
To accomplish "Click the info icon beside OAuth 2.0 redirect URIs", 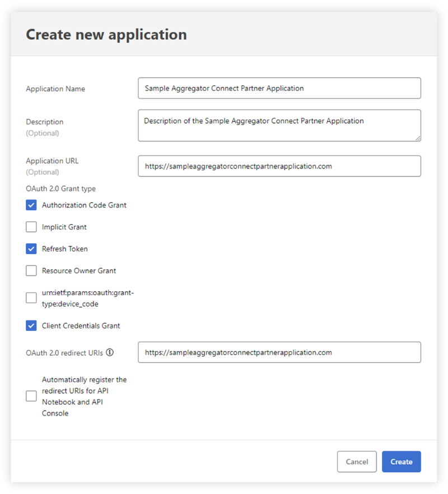I will click(110, 352).
